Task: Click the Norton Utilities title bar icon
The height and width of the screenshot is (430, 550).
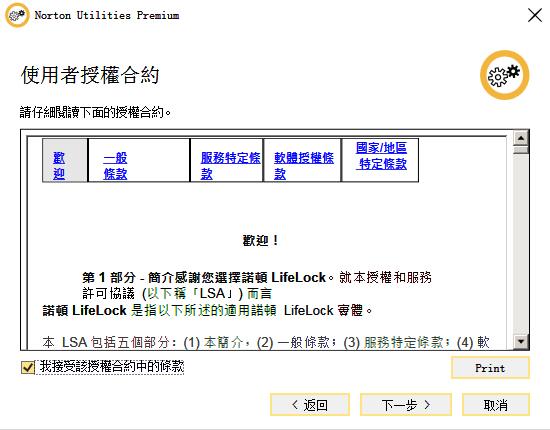Action: tap(17, 15)
